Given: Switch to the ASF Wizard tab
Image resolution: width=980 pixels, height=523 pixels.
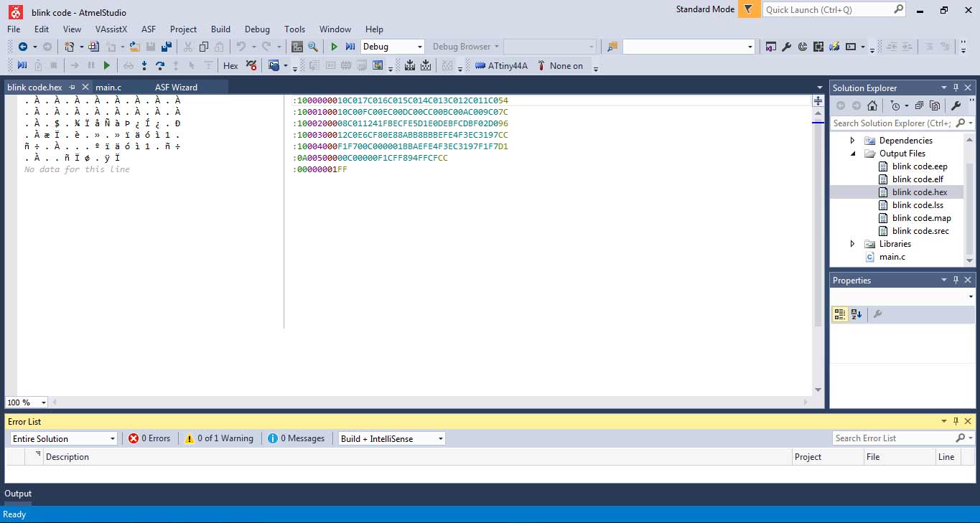Looking at the screenshot, I should point(177,87).
